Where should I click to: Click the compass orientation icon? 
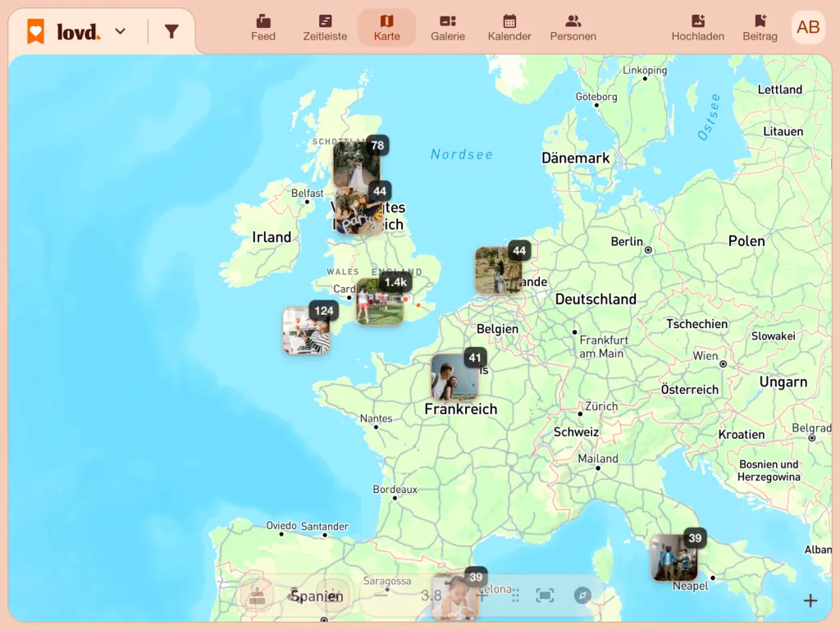582,596
